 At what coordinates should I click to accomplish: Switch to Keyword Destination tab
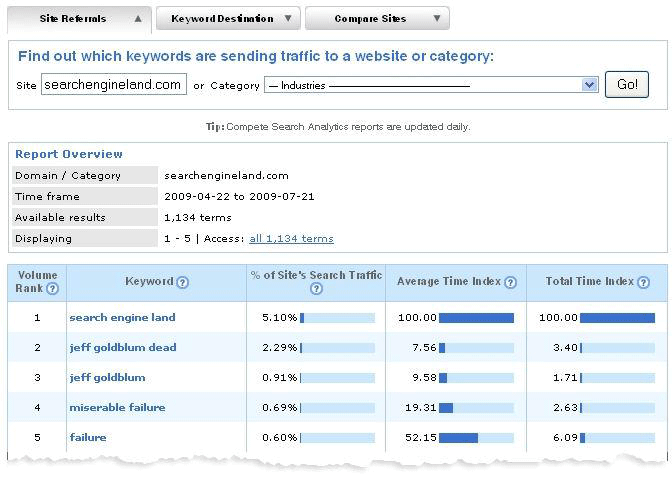point(228,19)
